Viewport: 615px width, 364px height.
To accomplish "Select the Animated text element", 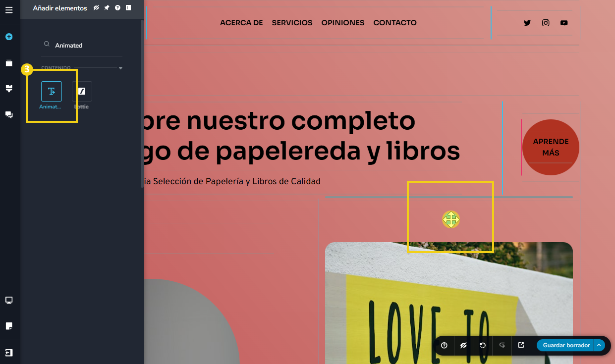I will (x=52, y=92).
